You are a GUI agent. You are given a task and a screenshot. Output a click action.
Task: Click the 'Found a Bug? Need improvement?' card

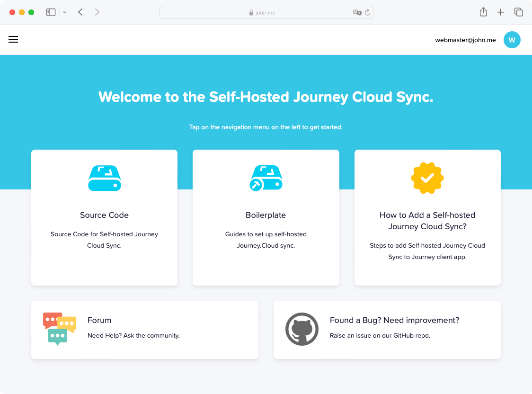pyautogui.click(x=387, y=329)
